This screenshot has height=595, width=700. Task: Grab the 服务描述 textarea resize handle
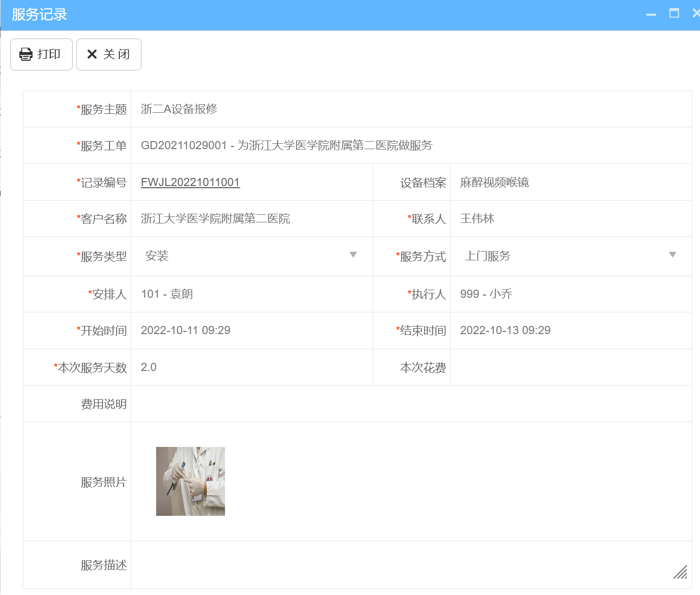coord(680,572)
